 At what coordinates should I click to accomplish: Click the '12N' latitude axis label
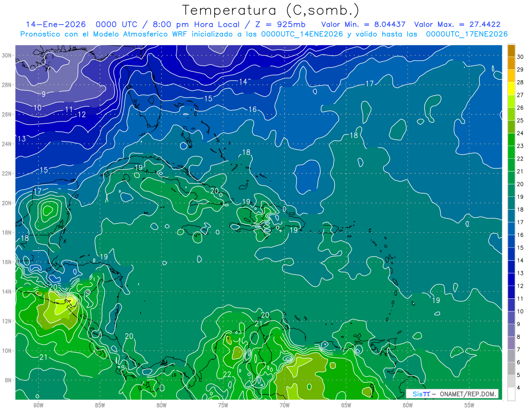coord(7,321)
